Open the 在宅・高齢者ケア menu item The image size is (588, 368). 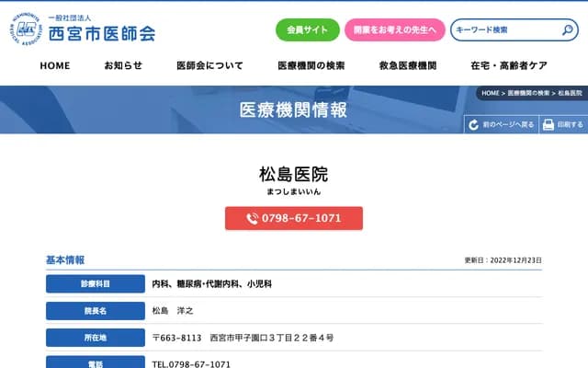[508, 66]
